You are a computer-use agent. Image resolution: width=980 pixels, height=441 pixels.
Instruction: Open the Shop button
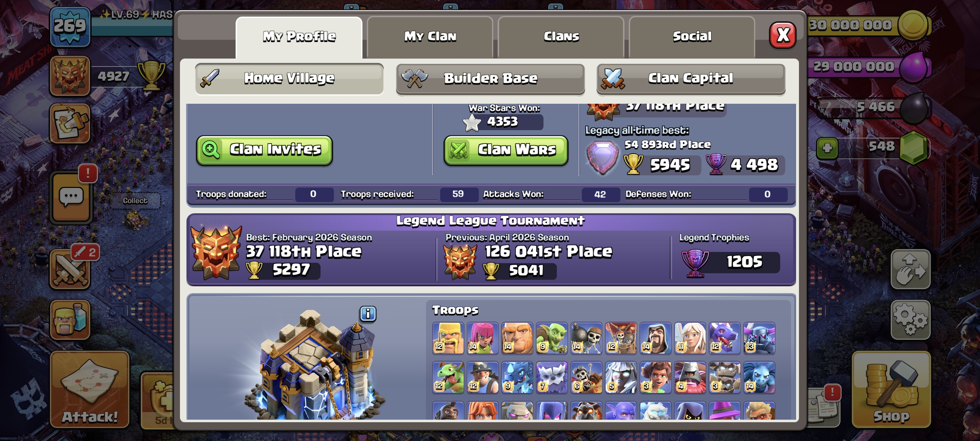tap(891, 389)
